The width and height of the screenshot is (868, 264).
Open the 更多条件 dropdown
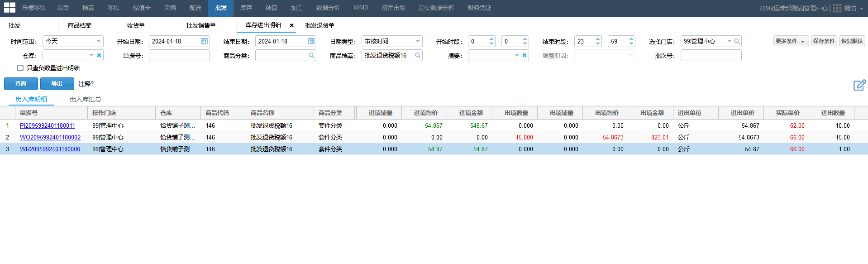[x=791, y=41]
